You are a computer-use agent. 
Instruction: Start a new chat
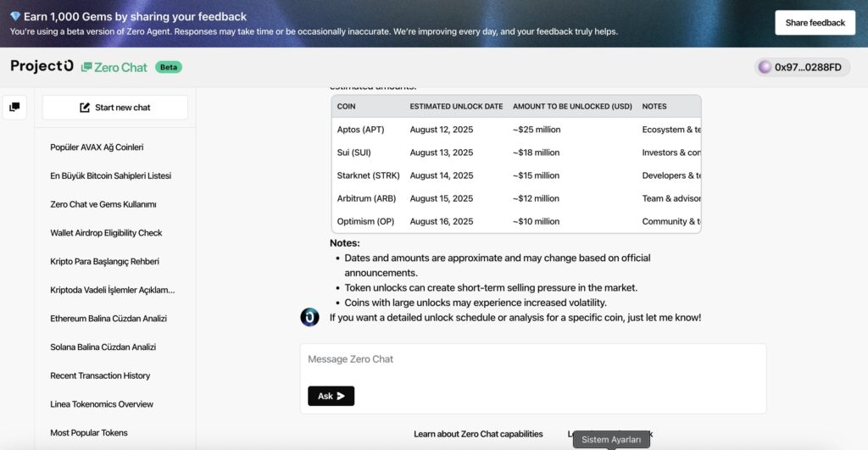click(115, 108)
